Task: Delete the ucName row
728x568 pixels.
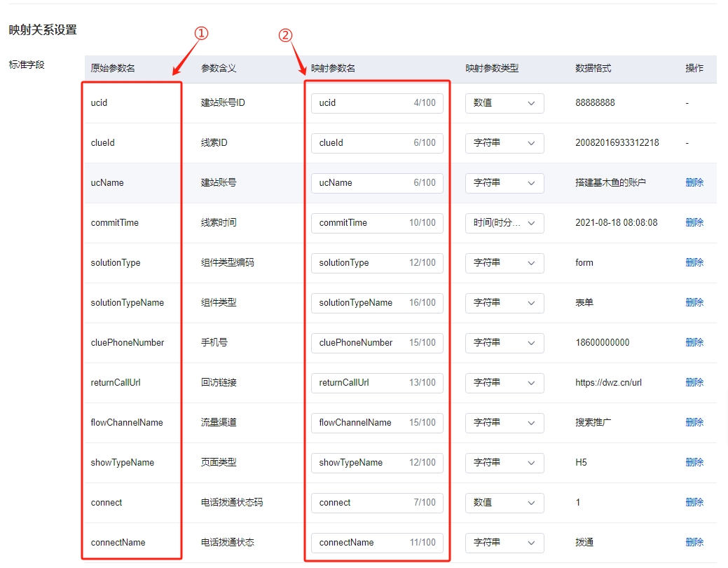Action: tap(694, 182)
